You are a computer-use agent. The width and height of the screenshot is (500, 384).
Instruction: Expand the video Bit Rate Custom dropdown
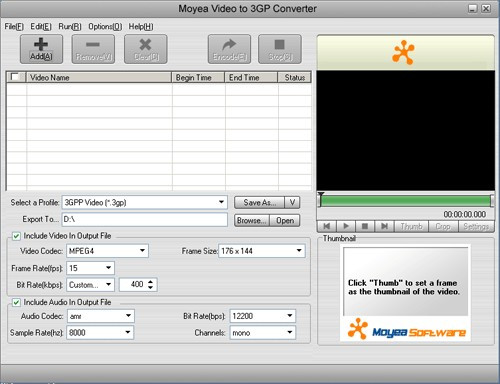(108, 285)
